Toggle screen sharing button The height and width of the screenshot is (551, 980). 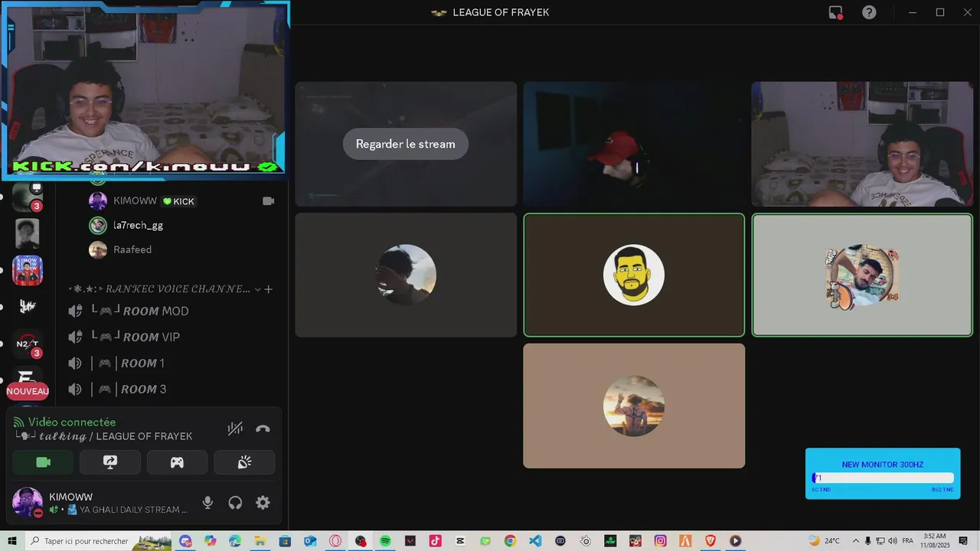tap(110, 462)
